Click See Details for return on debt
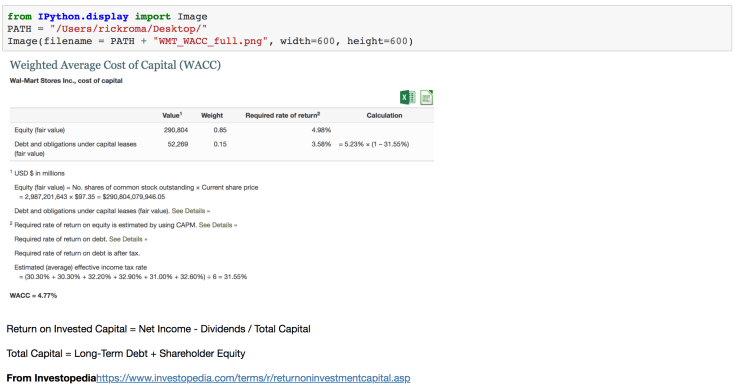This screenshot has height=388, width=738. [x=128, y=239]
